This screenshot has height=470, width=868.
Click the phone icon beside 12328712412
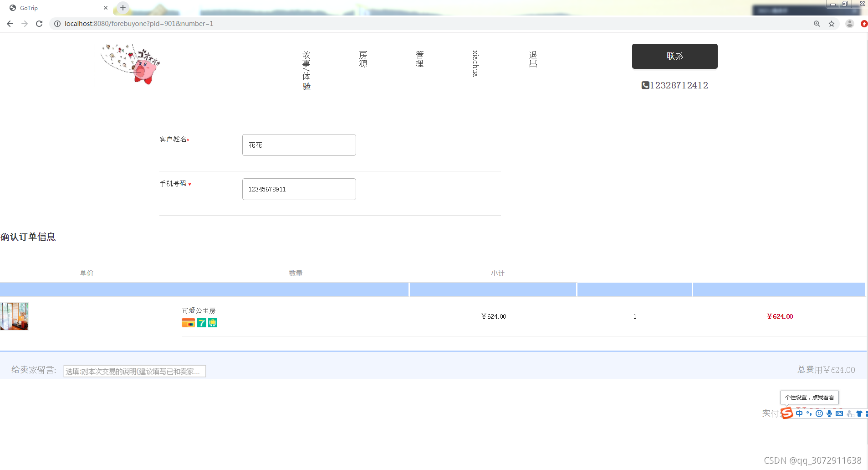point(645,85)
